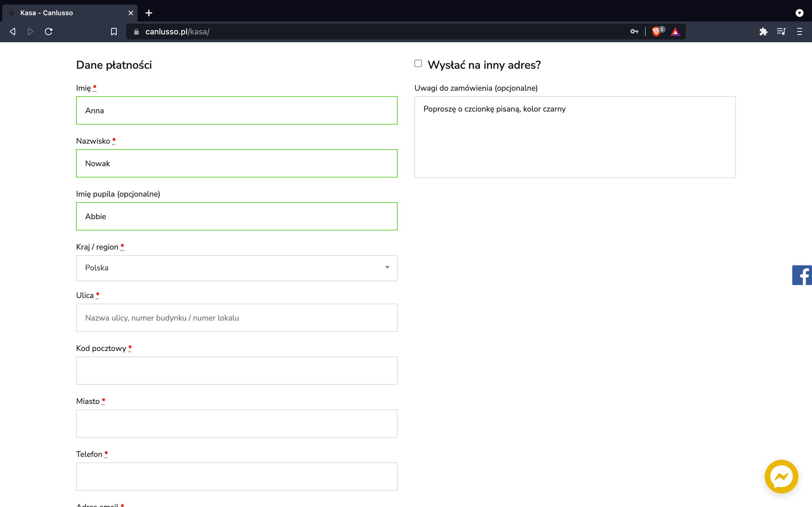Open the Messenger chat bubble
The image size is (812, 507).
tap(781, 476)
